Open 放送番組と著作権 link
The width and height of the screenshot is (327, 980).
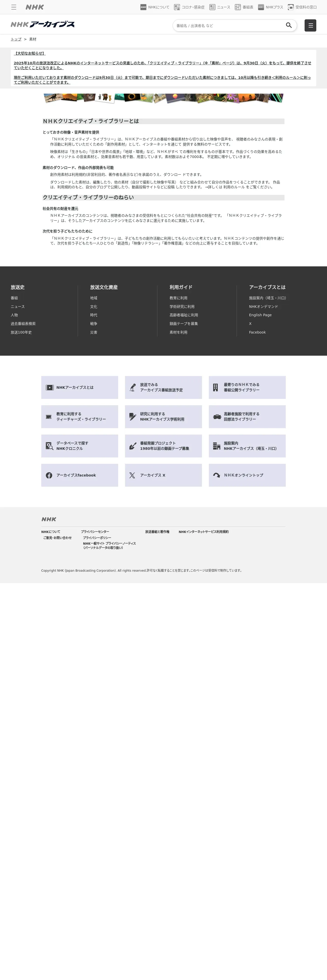(157, 532)
